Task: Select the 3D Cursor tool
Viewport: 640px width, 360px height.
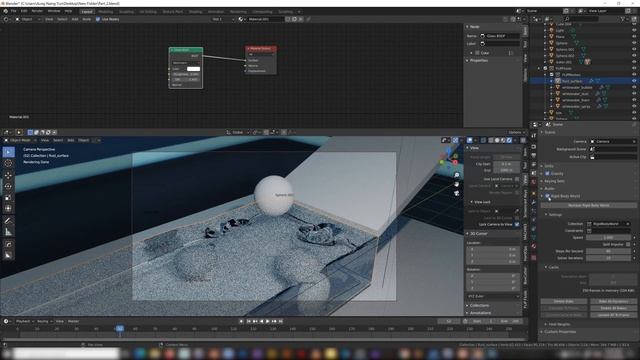Action: click(8, 163)
